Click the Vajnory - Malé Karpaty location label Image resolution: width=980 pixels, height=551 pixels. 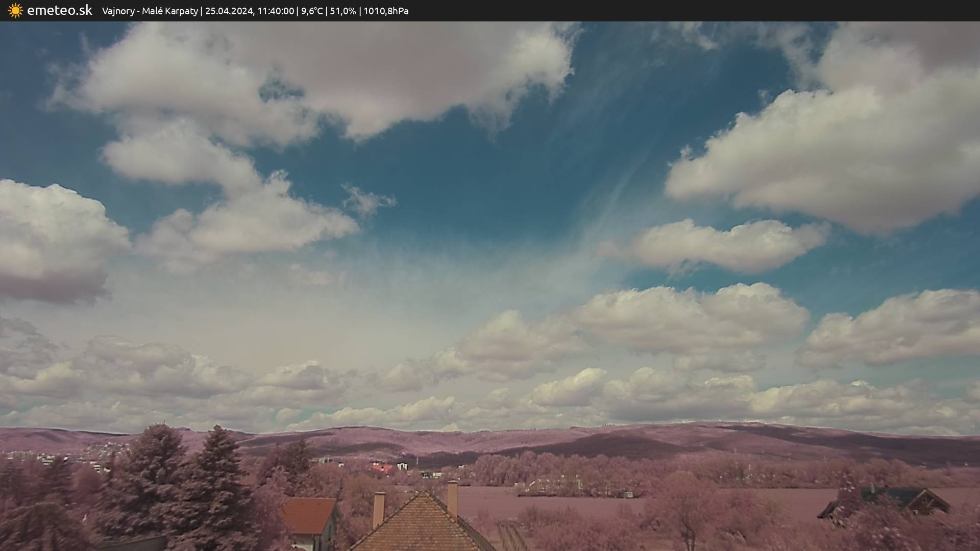point(150,11)
